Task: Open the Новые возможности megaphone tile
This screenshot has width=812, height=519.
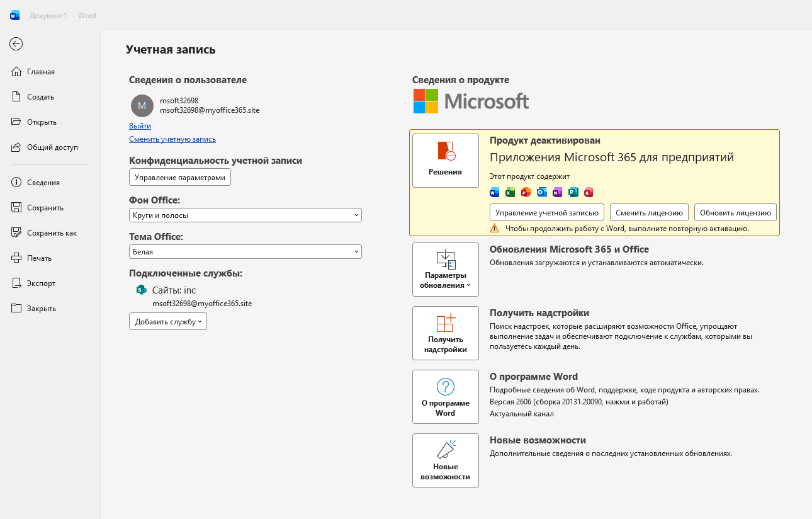Action: 446,460
